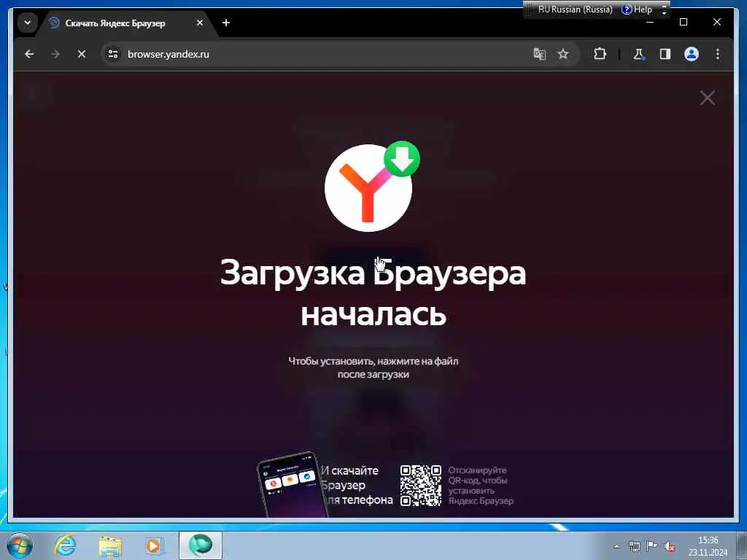The width and height of the screenshot is (747, 560).
Task: Select the Скачать Яндекс Браузер tab
Action: [x=115, y=23]
